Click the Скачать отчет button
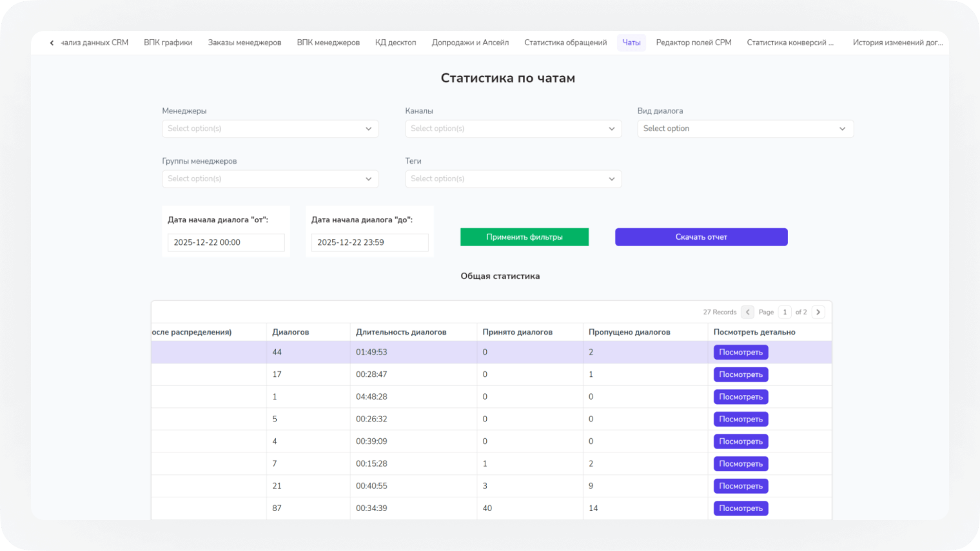980x551 pixels. click(701, 237)
